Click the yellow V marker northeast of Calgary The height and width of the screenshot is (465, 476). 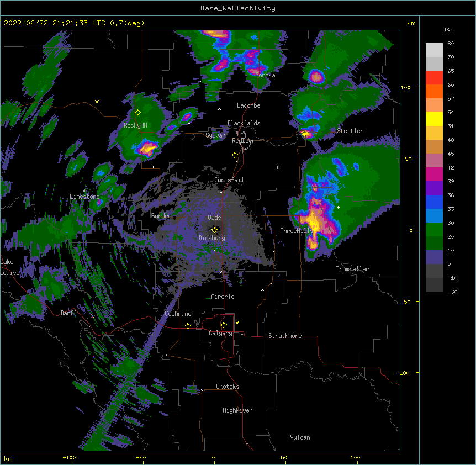click(237, 323)
